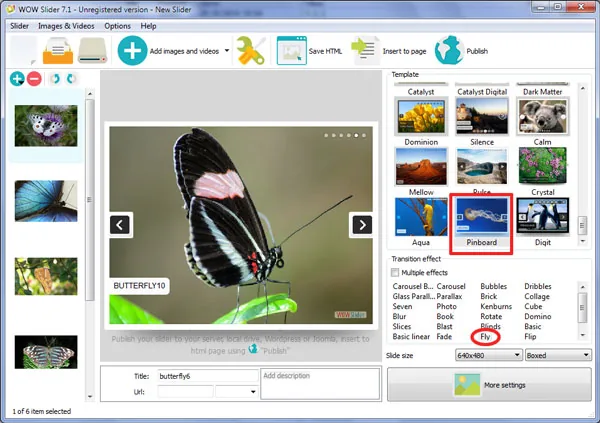Viewport: 600px width, 423px height.
Task: Click the Publish globe icon
Action: (449, 50)
